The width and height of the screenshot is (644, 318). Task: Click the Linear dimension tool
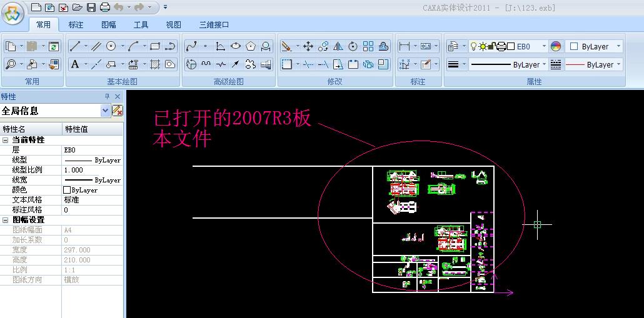tap(405, 46)
